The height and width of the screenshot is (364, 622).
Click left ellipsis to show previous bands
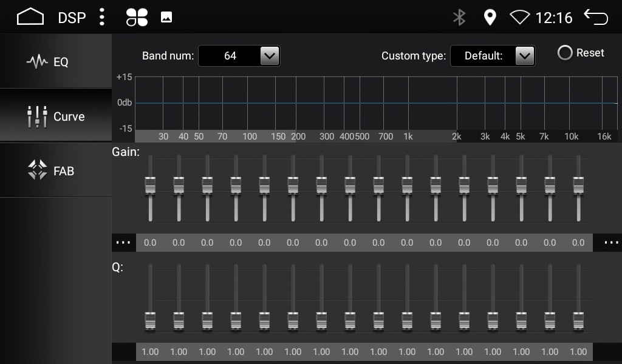point(123,243)
